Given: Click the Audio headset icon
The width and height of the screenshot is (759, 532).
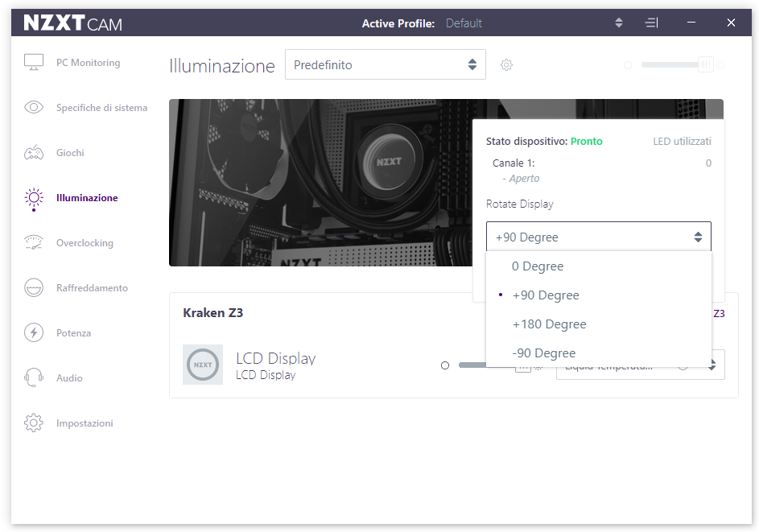Looking at the screenshot, I should (x=33, y=377).
